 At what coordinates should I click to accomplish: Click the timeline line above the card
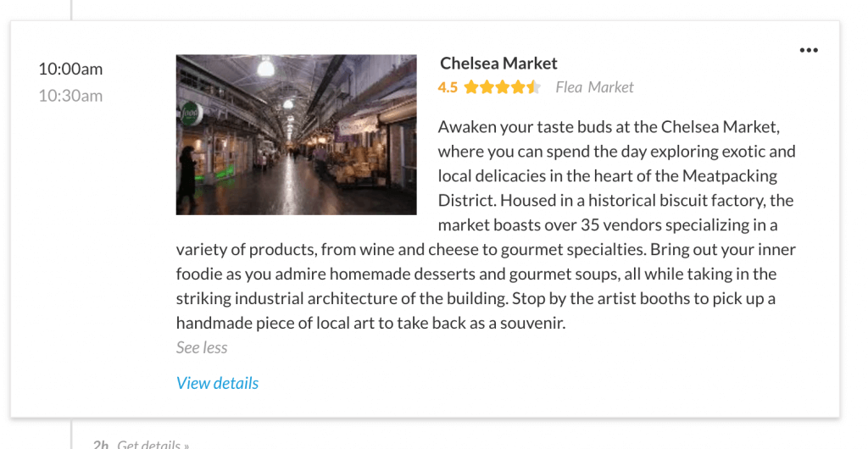[x=71, y=8]
